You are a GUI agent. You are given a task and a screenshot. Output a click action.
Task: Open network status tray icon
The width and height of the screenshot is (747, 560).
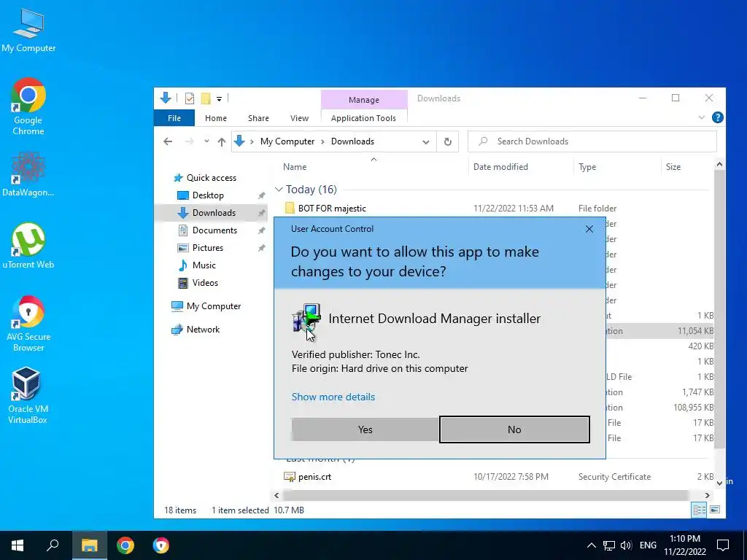pyautogui.click(x=609, y=545)
